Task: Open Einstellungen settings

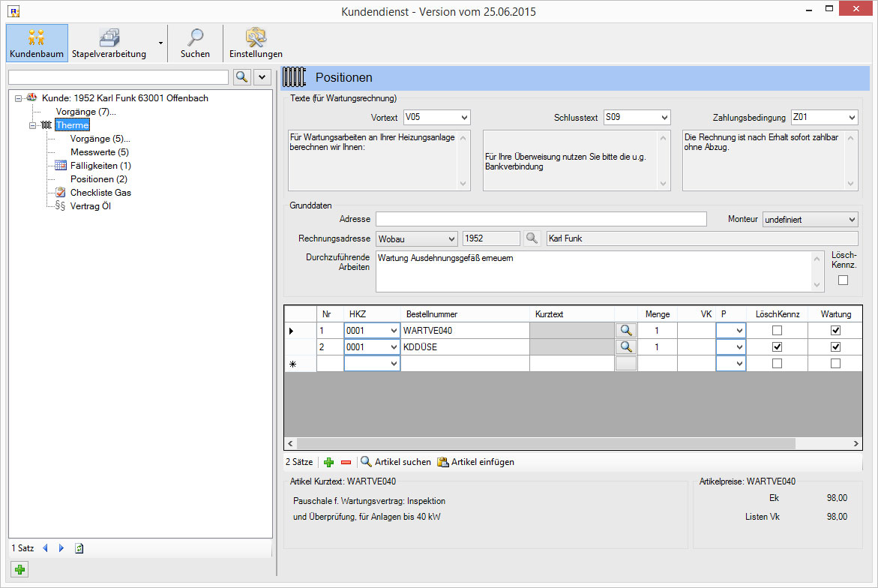Action: (256, 43)
